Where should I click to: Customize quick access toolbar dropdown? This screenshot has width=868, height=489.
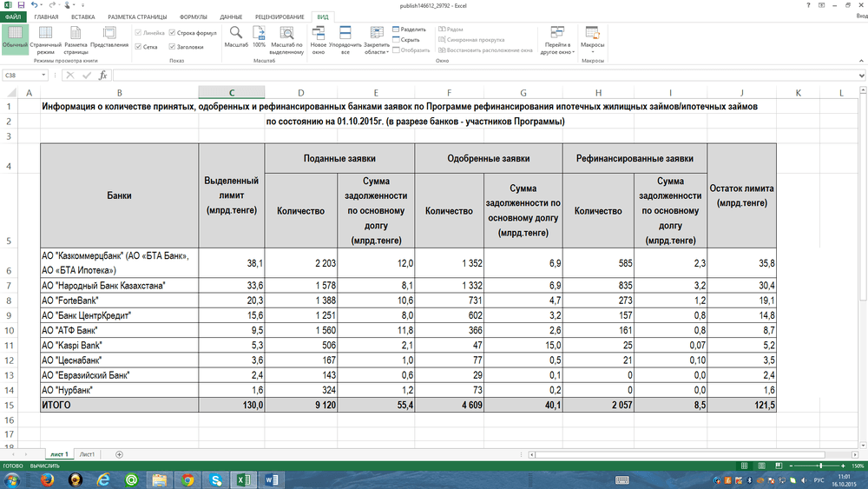pos(82,5)
